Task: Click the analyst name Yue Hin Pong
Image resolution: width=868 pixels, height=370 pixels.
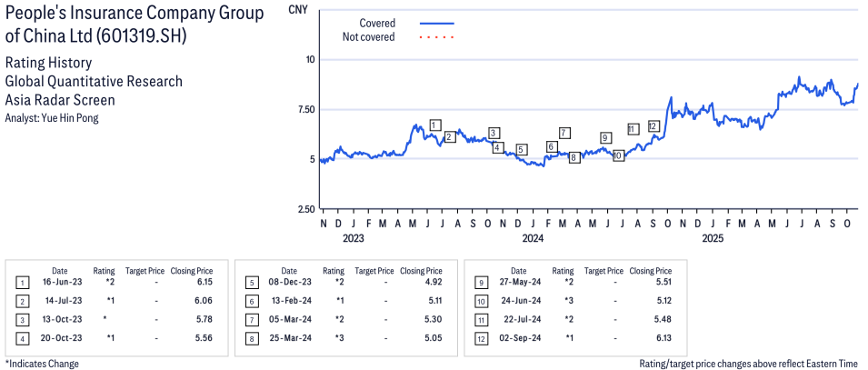Action: click(52, 118)
